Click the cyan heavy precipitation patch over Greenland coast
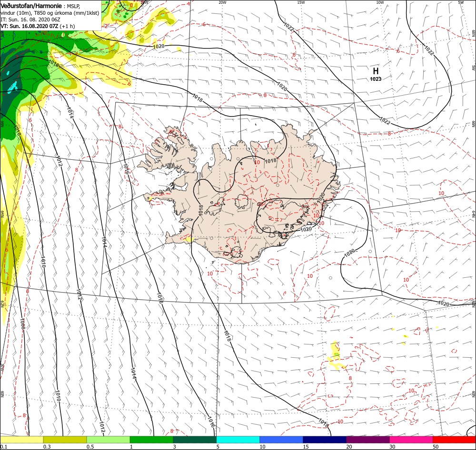This screenshot has width=476, height=450. (12, 87)
